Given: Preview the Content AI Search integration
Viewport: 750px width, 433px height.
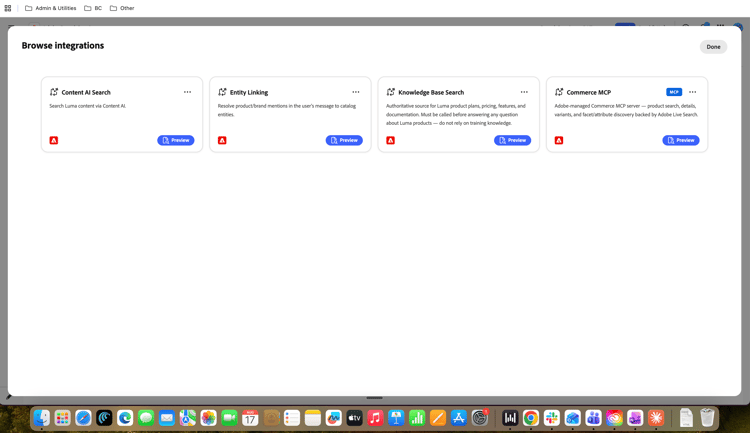Looking at the screenshot, I should point(176,140).
